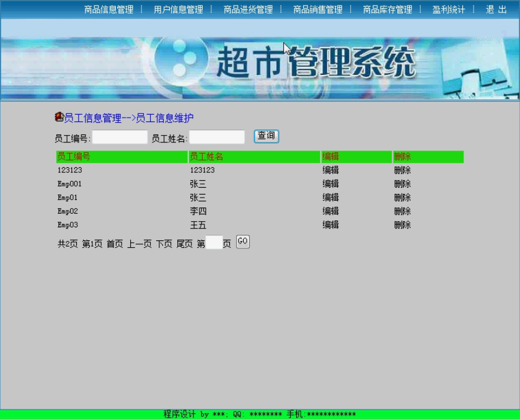Click the 共2页 page count text
The height and width of the screenshot is (420, 520).
tap(68, 244)
